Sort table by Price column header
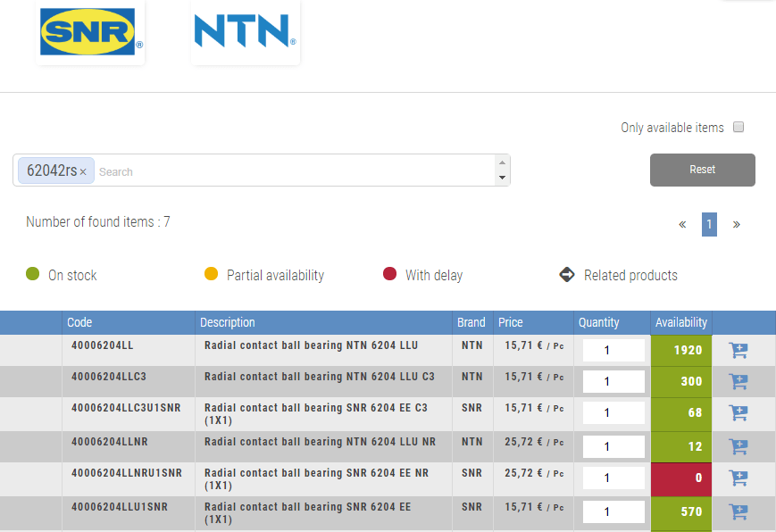776x532 pixels. 511,322
